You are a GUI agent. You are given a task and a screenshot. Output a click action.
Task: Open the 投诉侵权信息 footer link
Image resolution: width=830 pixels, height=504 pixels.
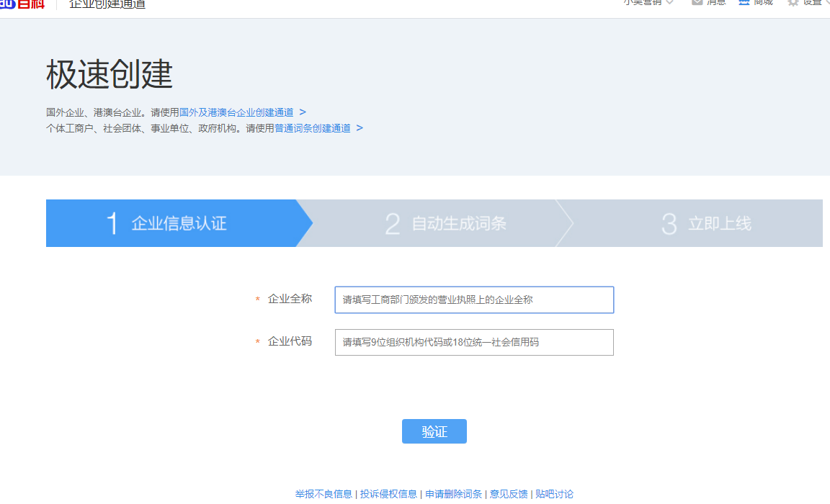(388, 494)
